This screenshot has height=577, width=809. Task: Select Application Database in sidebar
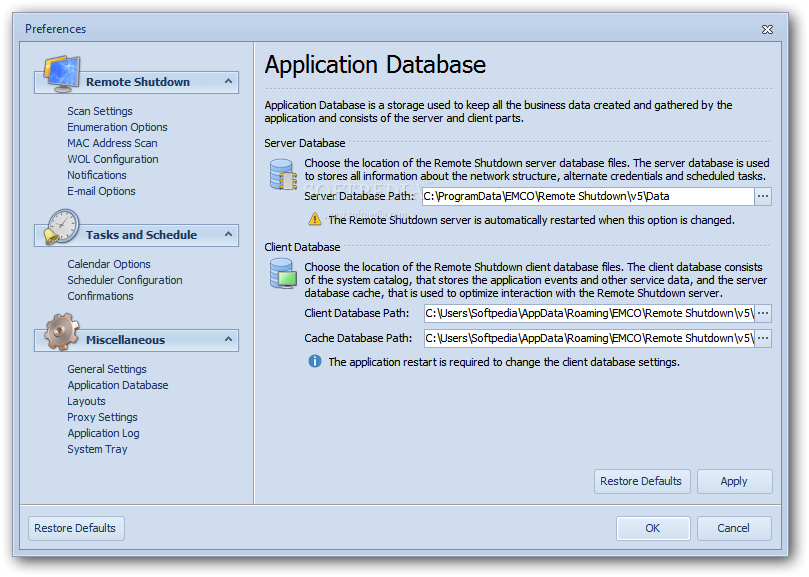[118, 385]
